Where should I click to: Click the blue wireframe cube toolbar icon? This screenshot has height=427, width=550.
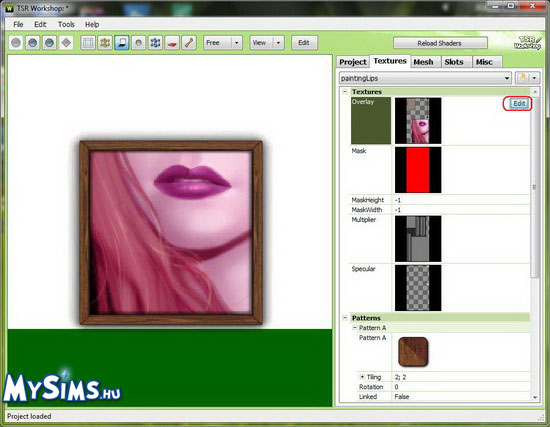155,43
